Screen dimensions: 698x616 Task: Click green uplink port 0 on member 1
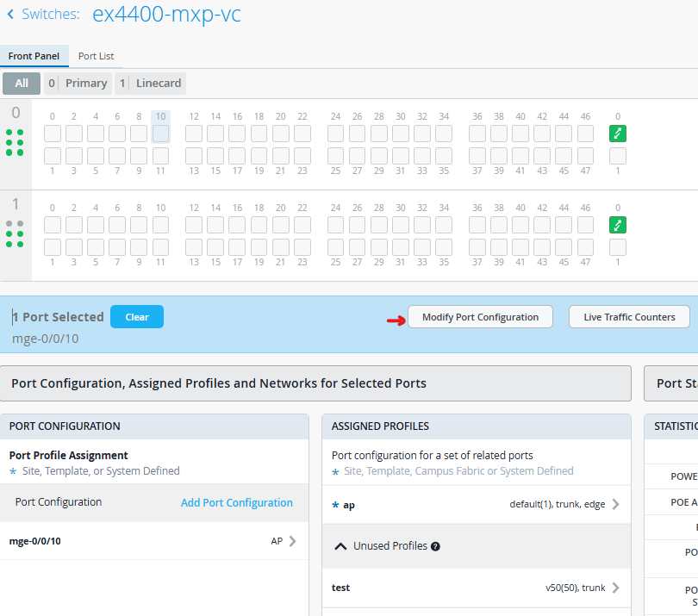coord(618,225)
